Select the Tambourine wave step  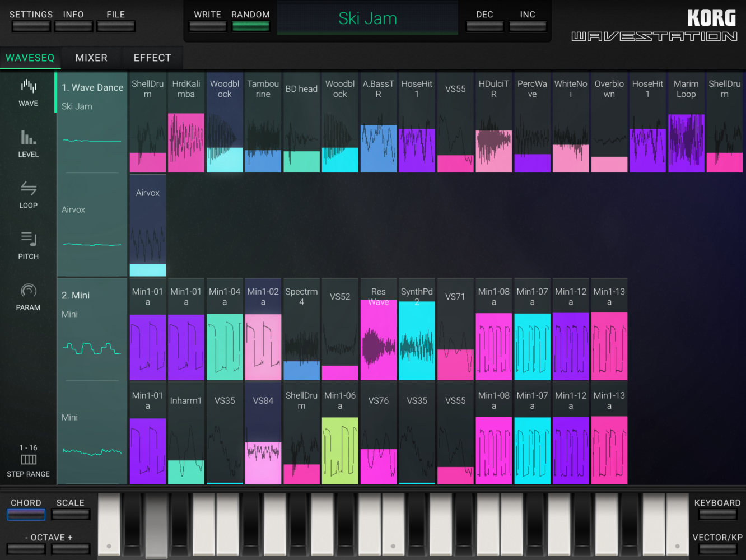tap(263, 122)
